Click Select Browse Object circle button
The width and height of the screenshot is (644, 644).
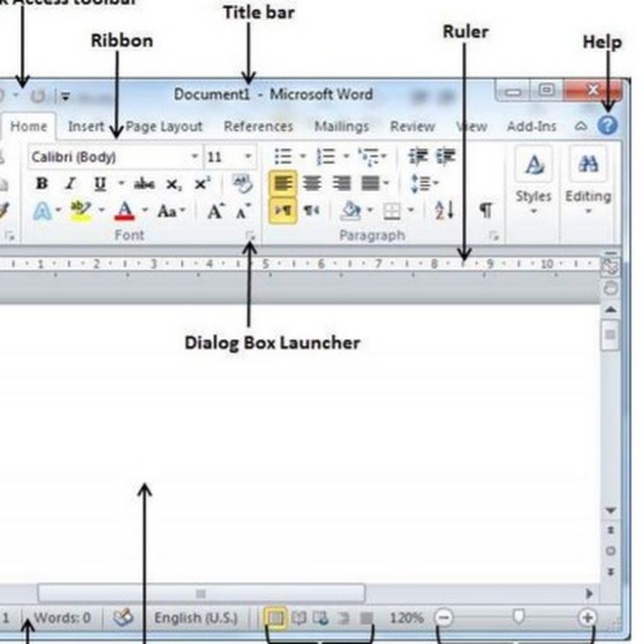point(611,551)
